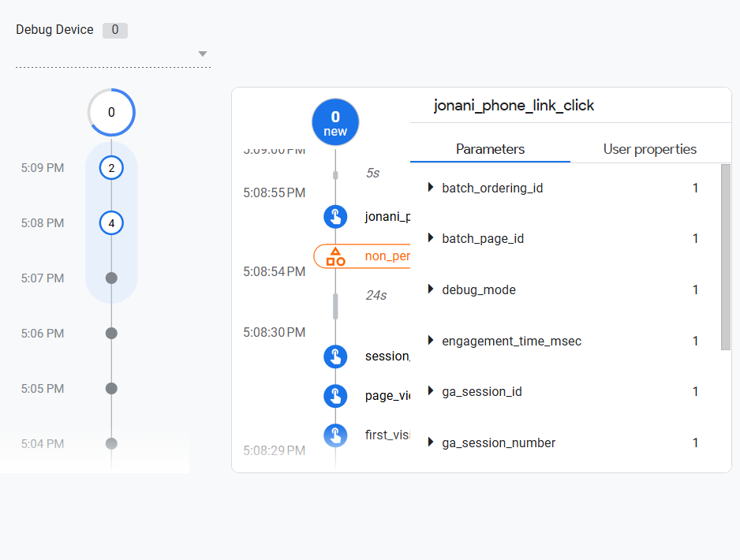Select the 5:08 PM minute bubble

[x=110, y=222]
